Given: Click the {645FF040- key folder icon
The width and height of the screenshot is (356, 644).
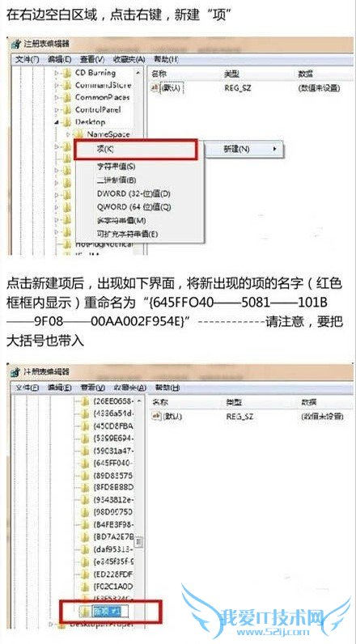Looking at the screenshot, I should click(85, 464).
